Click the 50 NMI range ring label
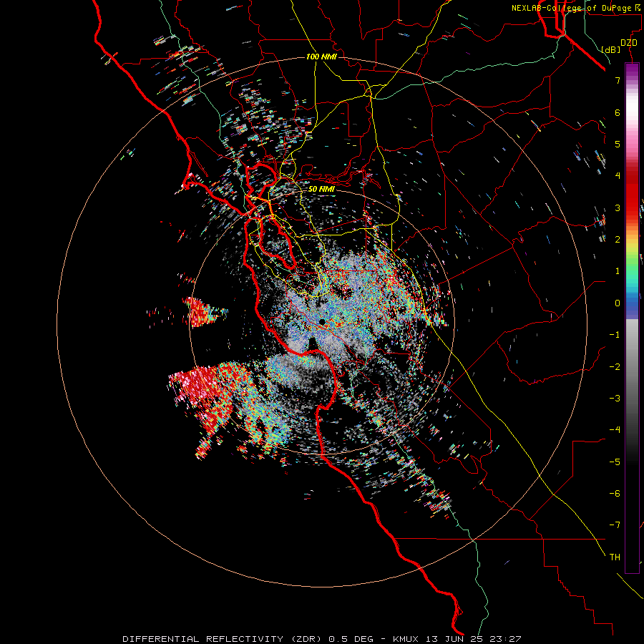Screen dimensions: 644x644 point(321,189)
